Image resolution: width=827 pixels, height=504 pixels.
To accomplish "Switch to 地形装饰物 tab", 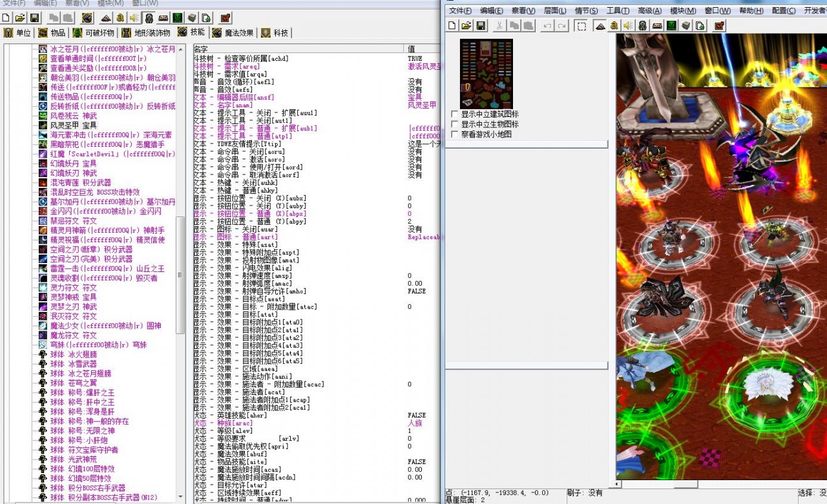I will 147,33.
